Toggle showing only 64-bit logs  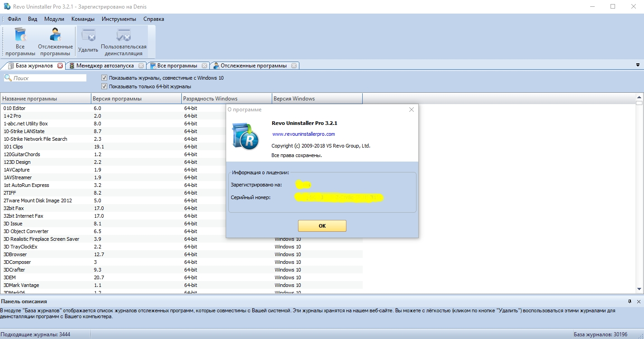click(x=104, y=86)
